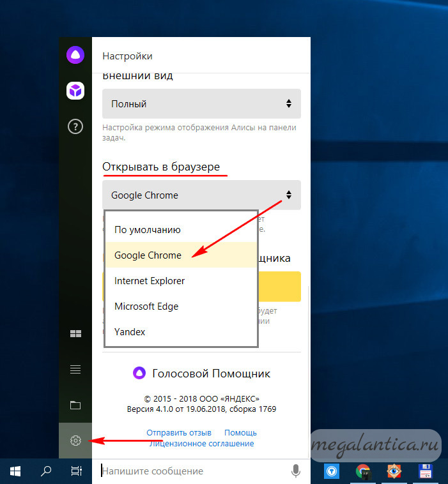Open the settings gear icon in sidebar

click(75, 441)
